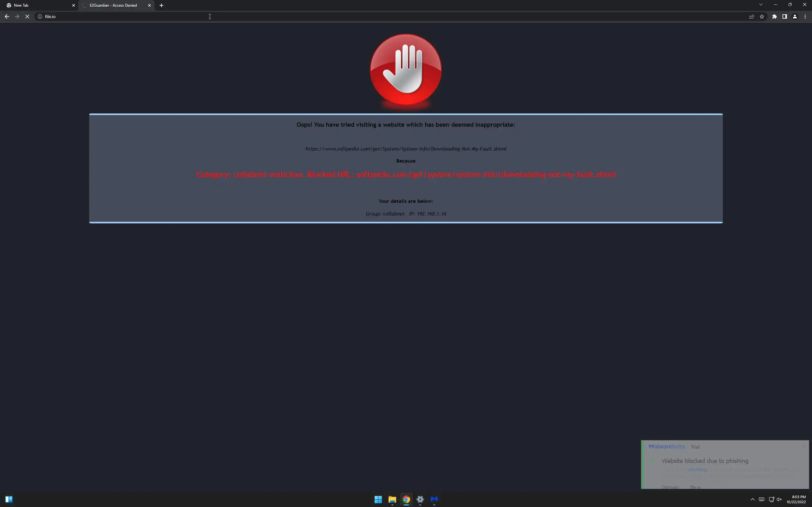Click the browser back arrow
Screen dimensions: 812x507
[x=7, y=16]
